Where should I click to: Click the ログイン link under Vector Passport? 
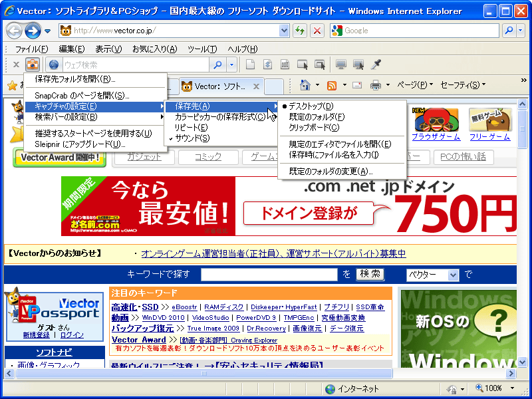(x=72, y=335)
